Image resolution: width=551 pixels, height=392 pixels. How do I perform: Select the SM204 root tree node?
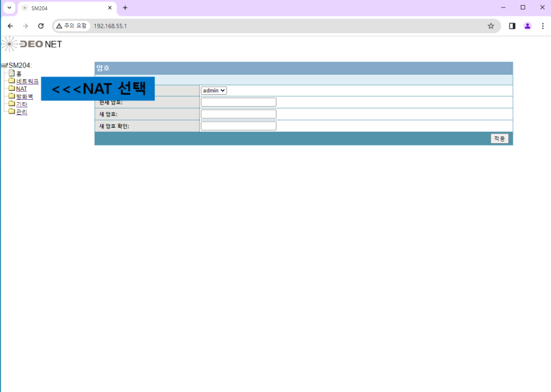[x=20, y=66]
